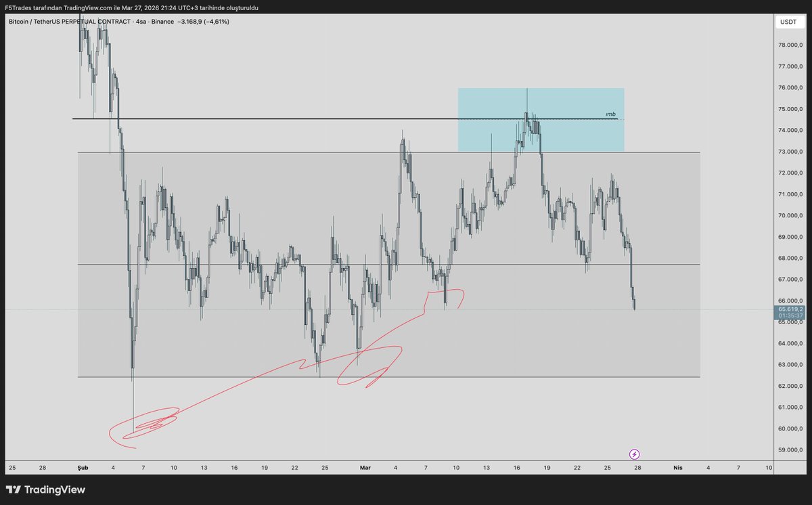This screenshot has height=505, width=812.
Task: Click price axis label 73.000,0
Action: coord(790,152)
